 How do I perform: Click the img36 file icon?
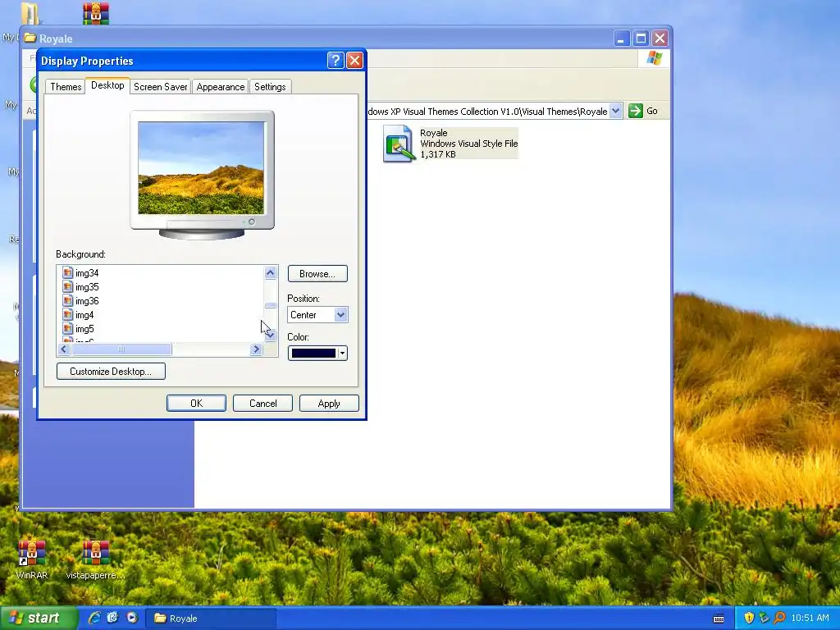click(x=67, y=300)
